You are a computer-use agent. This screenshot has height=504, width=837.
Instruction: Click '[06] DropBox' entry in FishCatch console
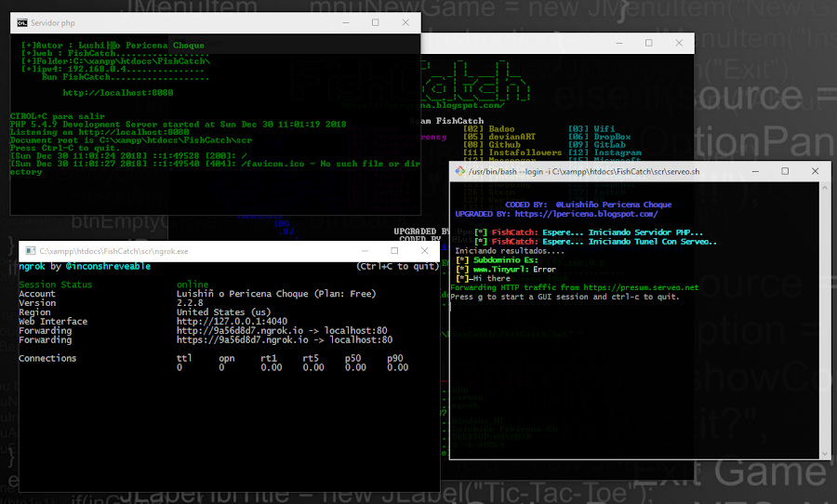coord(600,137)
